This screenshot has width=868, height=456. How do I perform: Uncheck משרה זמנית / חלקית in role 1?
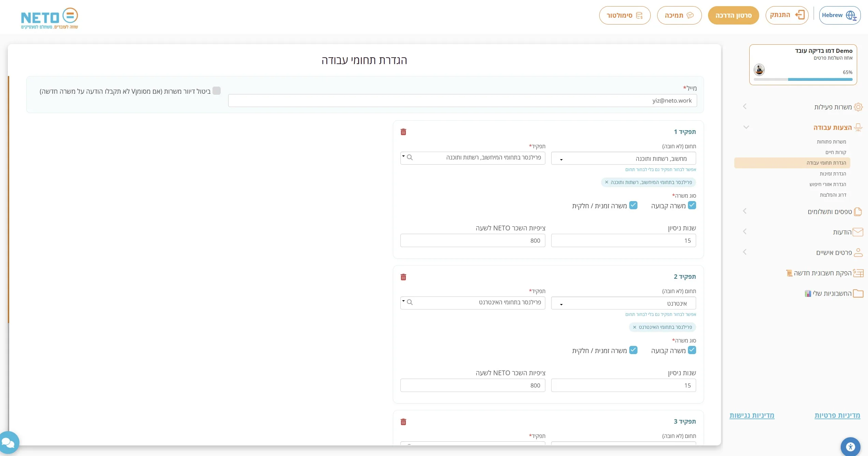(633, 205)
